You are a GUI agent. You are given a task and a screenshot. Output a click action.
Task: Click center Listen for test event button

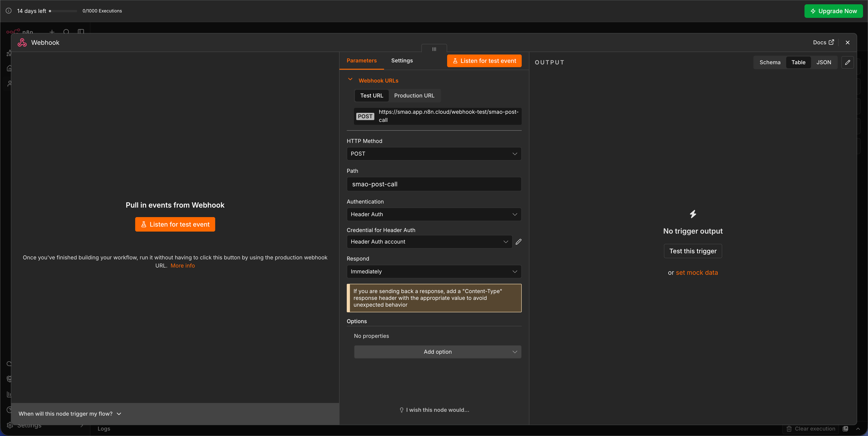(175, 224)
